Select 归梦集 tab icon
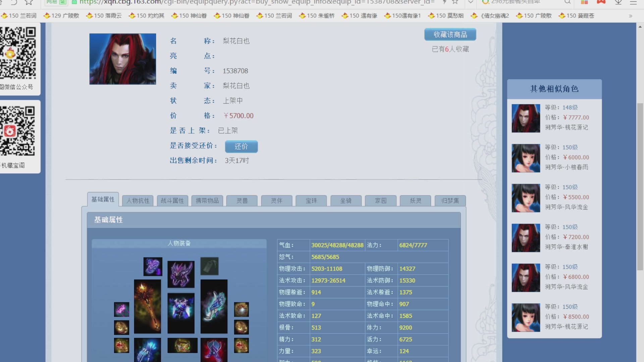Image resolution: width=644 pixels, height=362 pixels. [x=449, y=200]
